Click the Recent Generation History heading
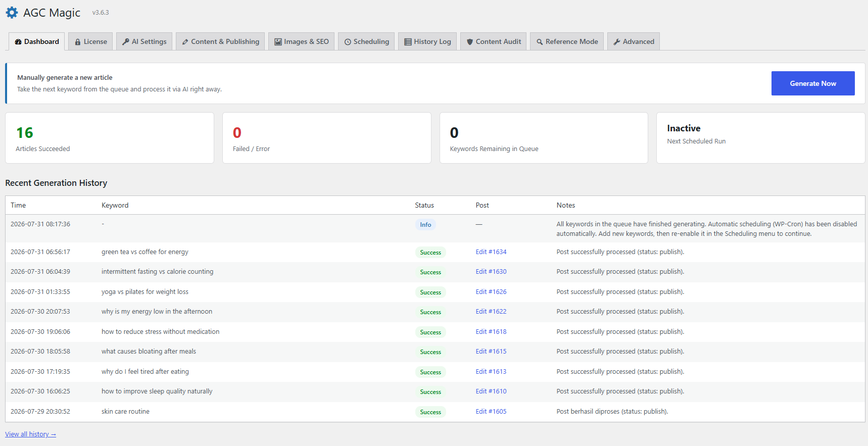 56,183
